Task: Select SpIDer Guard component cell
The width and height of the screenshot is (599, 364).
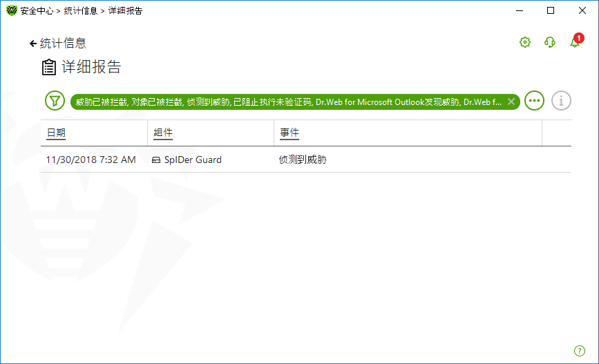Action: [193, 160]
